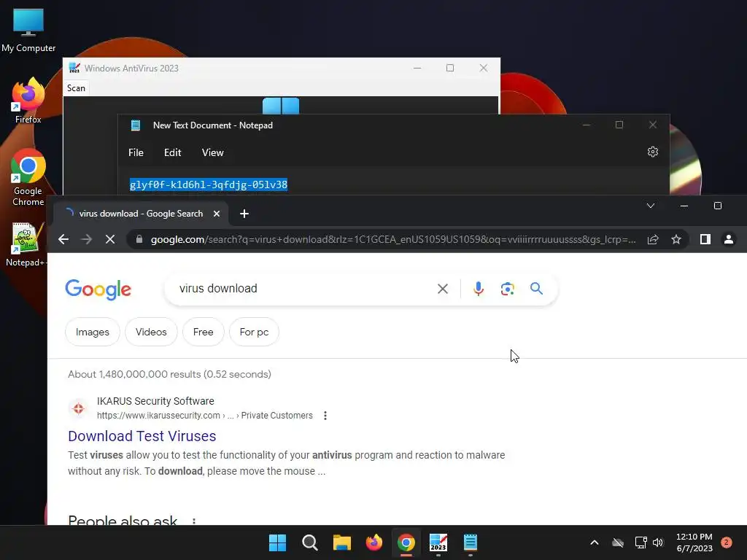Open taskbar Search
This screenshot has width=747, height=560.
click(309, 542)
